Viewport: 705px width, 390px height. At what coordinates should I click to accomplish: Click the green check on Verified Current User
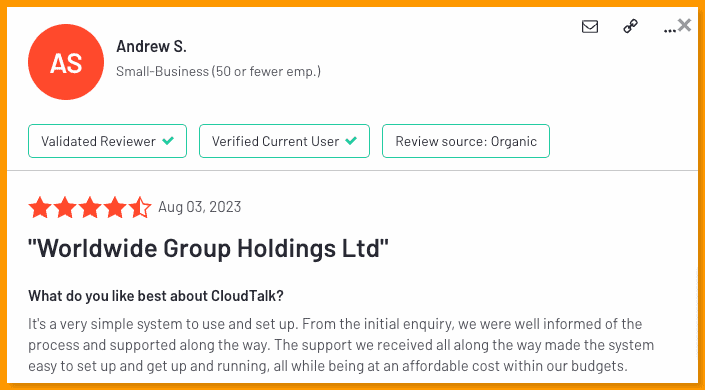351,141
